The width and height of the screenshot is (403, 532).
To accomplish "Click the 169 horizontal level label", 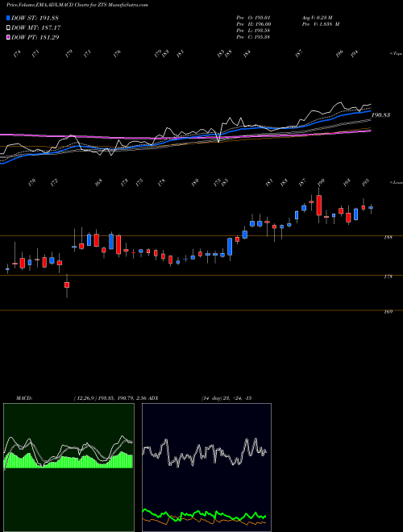I will tap(388, 312).
